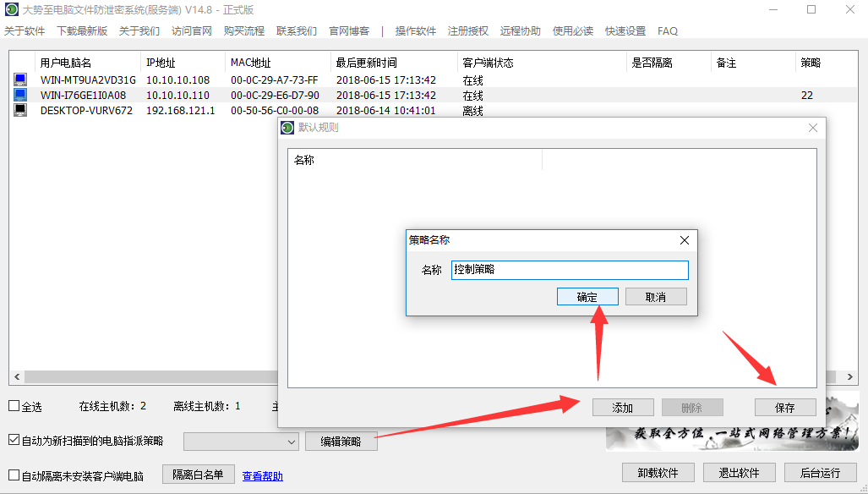
Task: Click the computer icon for WIN-I76GE1I0A08
Action: pyautogui.click(x=20, y=96)
